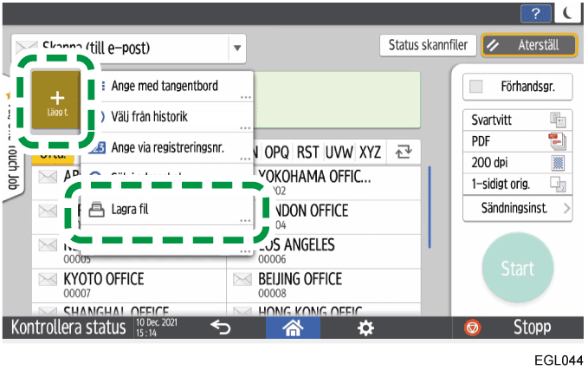The height and width of the screenshot is (370, 588).
Task: Toggle the Svartvitt color mode
Action: [517, 120]
